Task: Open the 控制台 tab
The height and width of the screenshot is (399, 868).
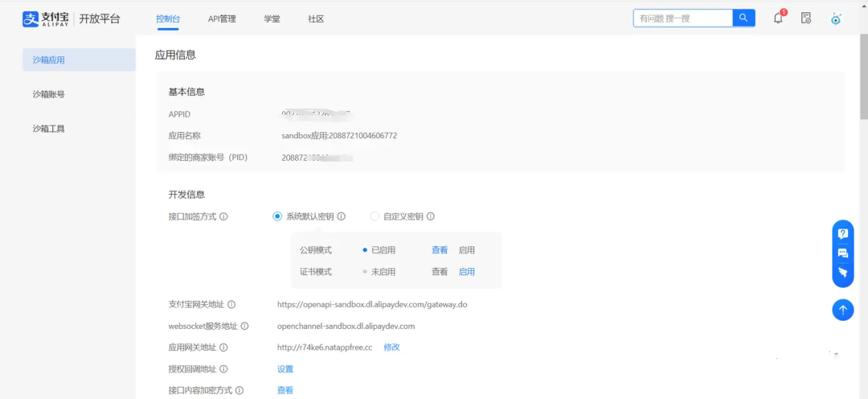Action: [168, 19]
